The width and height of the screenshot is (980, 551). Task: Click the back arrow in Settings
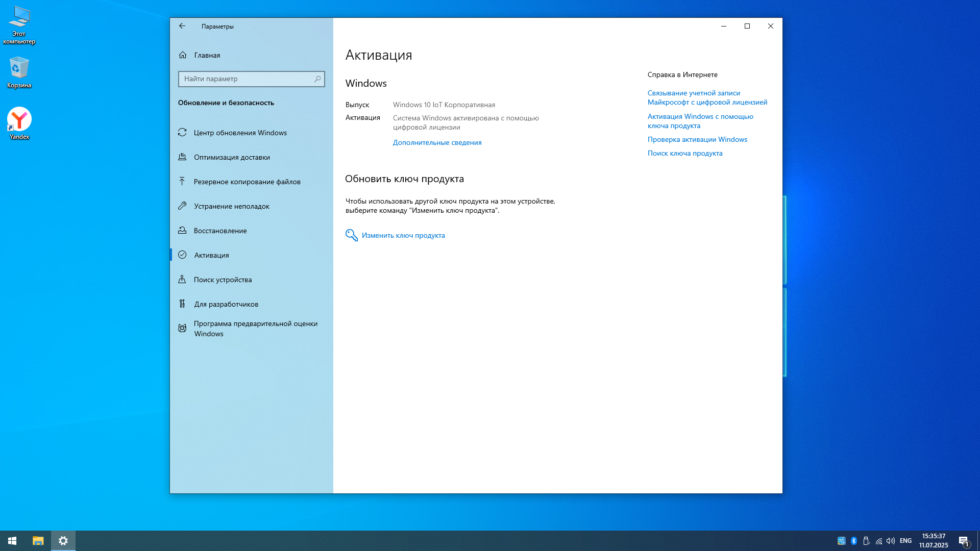coord(182,26)
